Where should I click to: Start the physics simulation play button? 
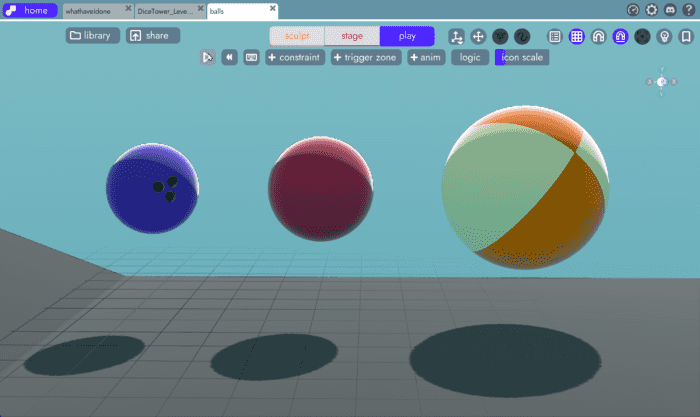(x=208, y=57)
